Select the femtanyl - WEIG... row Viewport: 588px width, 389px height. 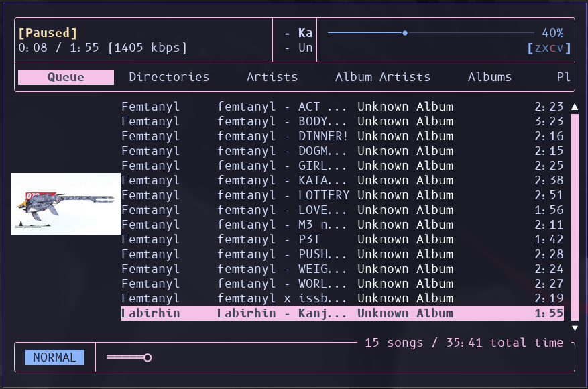click(343, 269)
